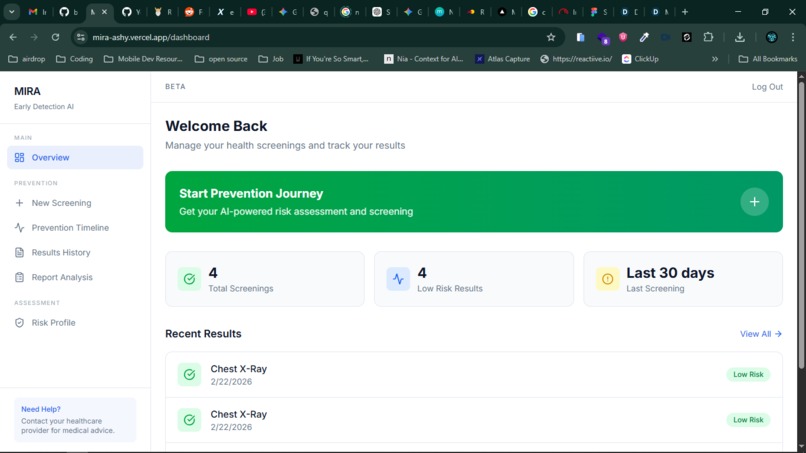This screenshot has height=453, width=806.
Task: Click the round plus button on green banner
Action: (x=754, y=202)
